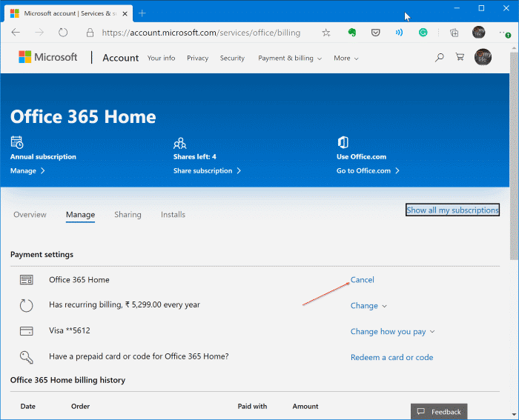Open the Pocket extension icon
This screenshot has height=420, width=519.
pos(375,33)
